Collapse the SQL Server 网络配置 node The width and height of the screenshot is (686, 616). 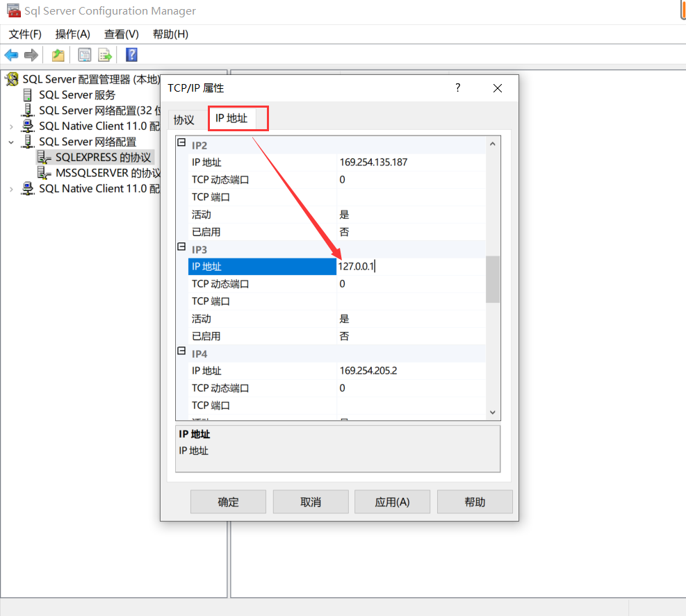click(x=11, y=142)
